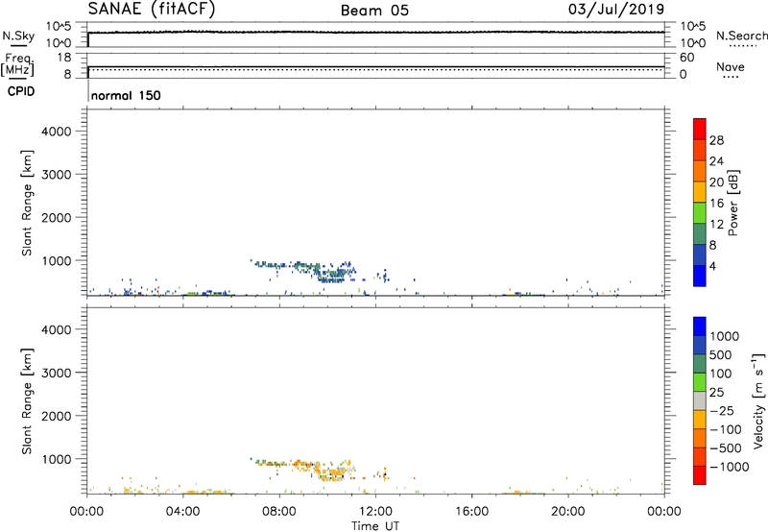The image size is (768, 532).
Task: Click the Nave legend label
Action: pyautogui.click(x=731, y=67)
